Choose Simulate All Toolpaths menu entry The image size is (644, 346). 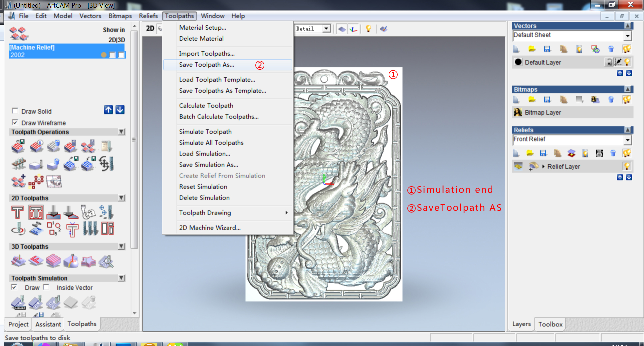227,143
